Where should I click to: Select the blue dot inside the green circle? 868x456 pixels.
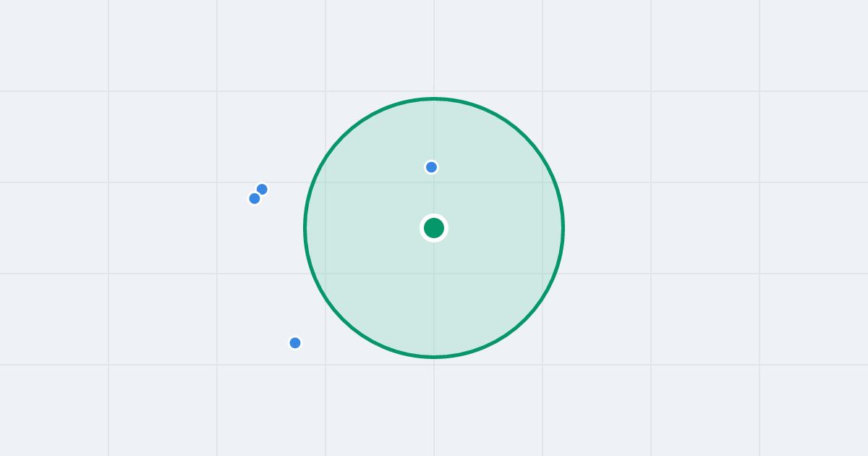coord(431,167)
